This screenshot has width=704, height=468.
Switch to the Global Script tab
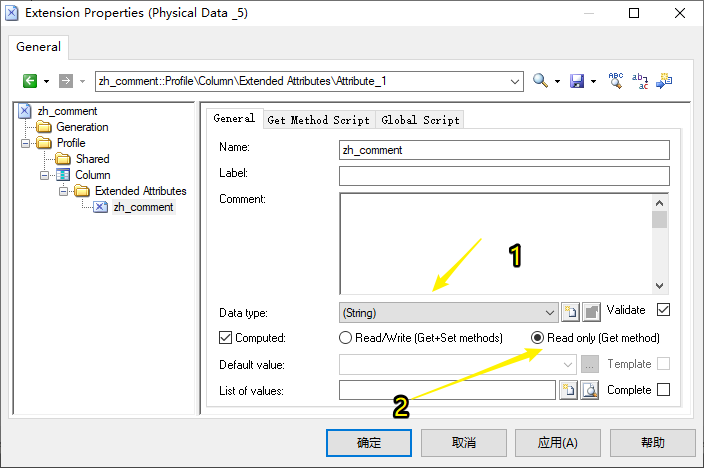pos(420,120)
